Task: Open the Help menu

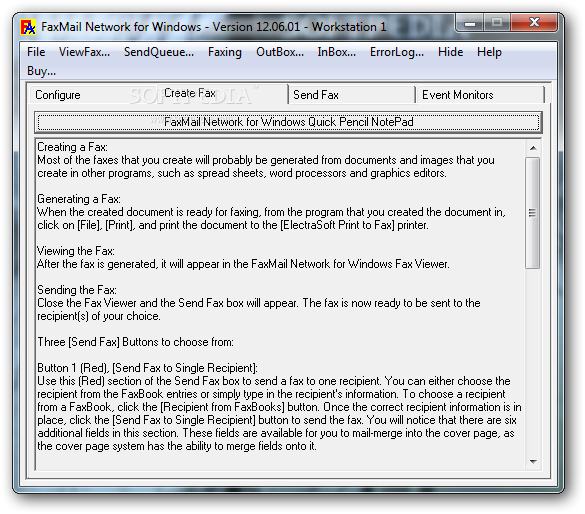Action: pos(489,52)
